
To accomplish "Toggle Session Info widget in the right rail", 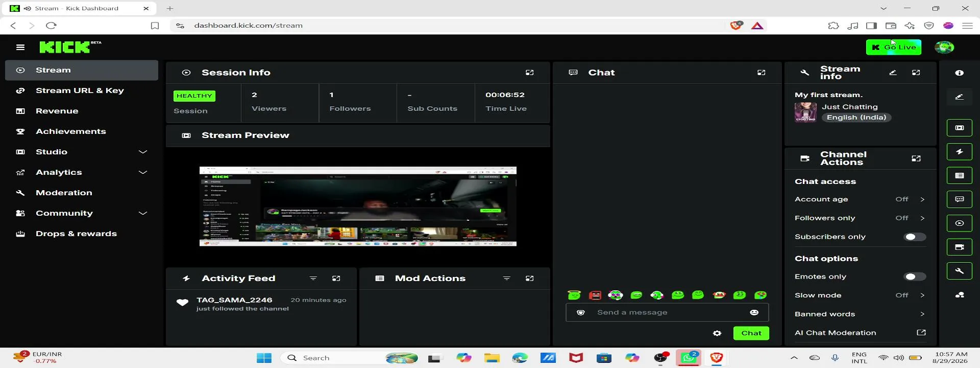I will [x=960, y=223].
